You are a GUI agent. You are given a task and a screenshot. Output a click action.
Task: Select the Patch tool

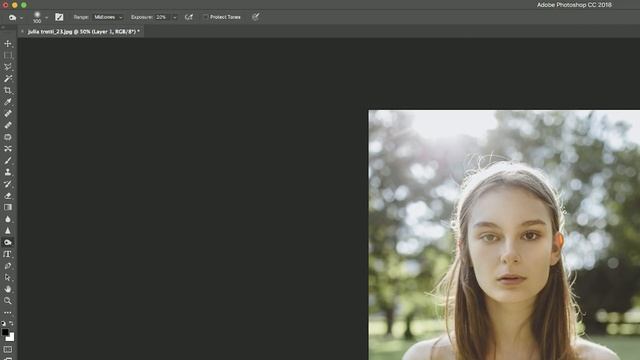click(x=8, y=137)
